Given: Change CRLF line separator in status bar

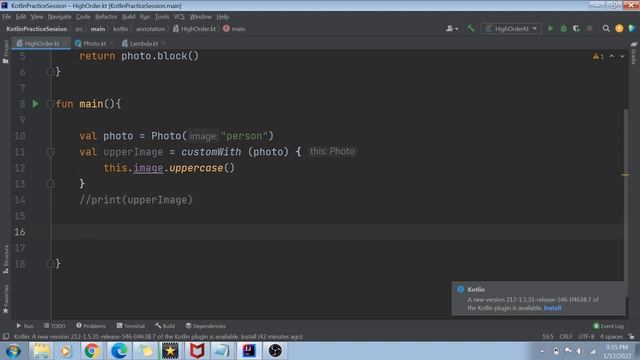Looking at the screenshot, I should point(566,337).
